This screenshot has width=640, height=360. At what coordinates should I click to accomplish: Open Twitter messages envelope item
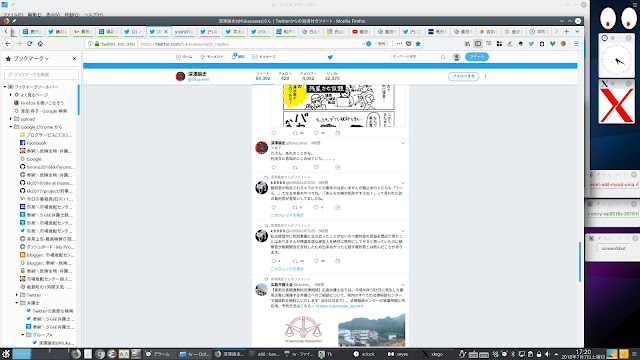point(264,57)
